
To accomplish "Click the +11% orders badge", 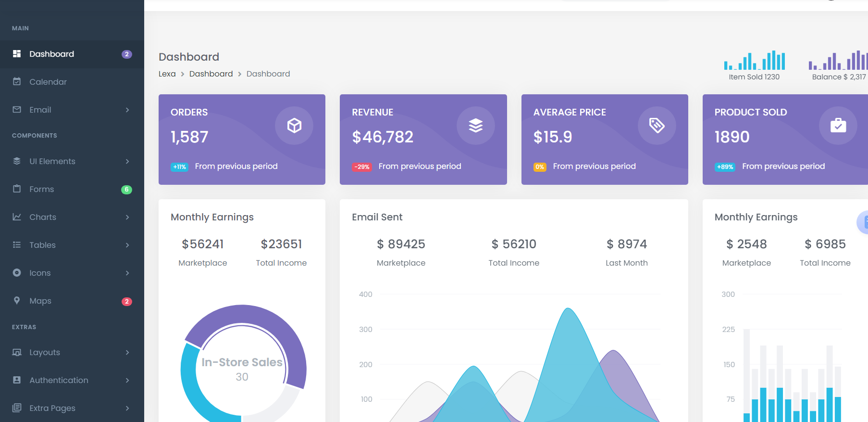I will tap(179, 167).
